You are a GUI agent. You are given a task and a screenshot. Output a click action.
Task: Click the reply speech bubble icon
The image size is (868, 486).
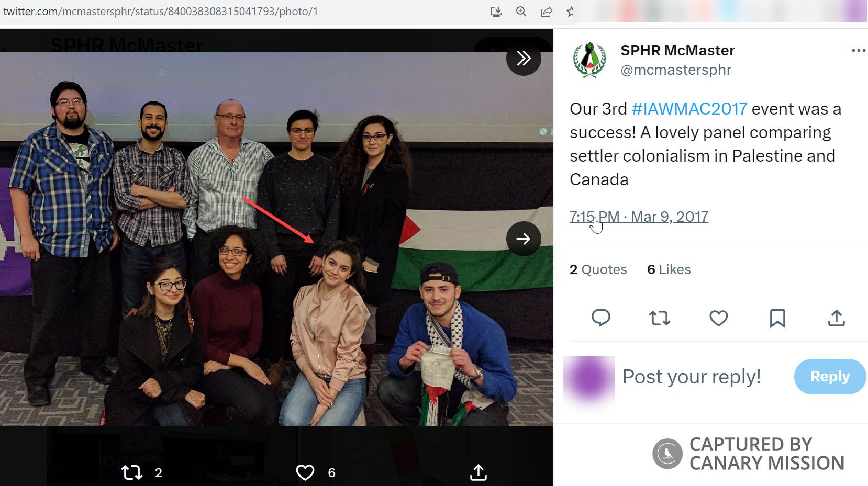tap(600, 318)
